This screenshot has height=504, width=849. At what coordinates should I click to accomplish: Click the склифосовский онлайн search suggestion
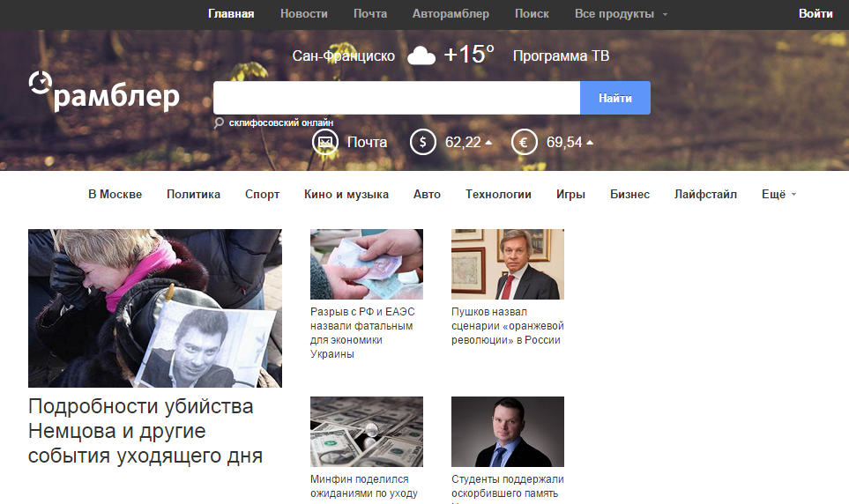(x=281, y=122)
